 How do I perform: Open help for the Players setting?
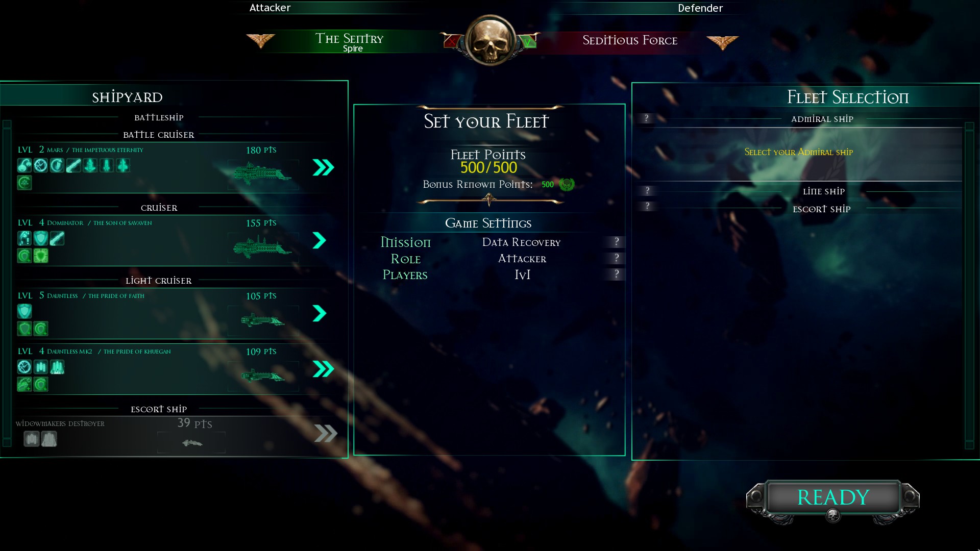(617, 274)
